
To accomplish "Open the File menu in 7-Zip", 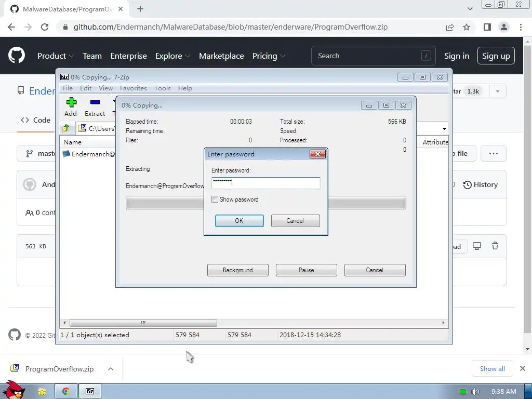I will click(68, 88).
